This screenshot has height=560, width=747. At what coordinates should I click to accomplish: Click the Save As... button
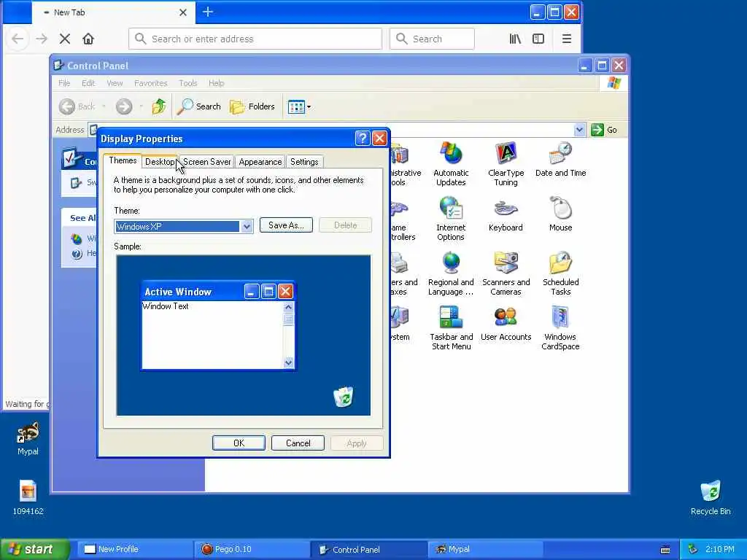coord(286,225)
